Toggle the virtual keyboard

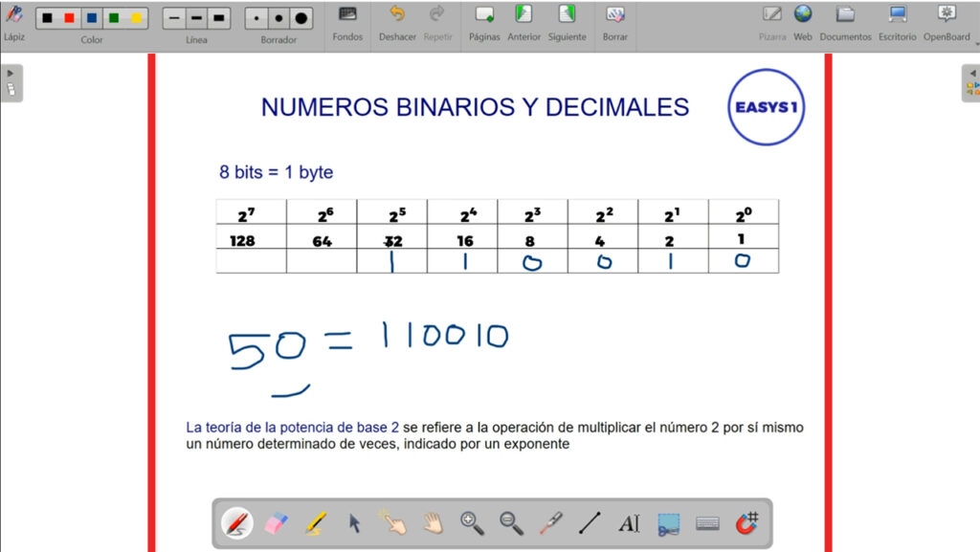pyautogui.click(x=707, y=523)
